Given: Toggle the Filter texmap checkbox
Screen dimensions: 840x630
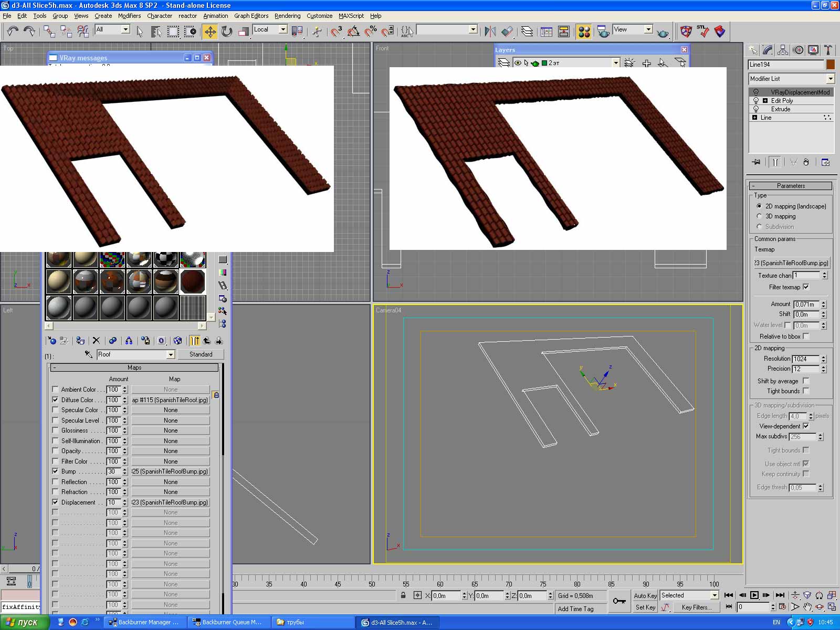Looking at the screenshot, I should coord(806,287).
